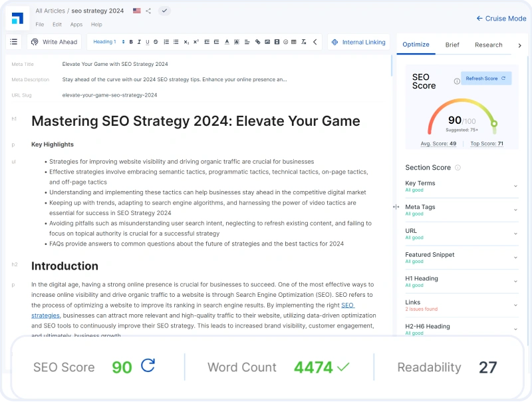
Task: Switch to the Brief tab
Action: pos(452,45)
